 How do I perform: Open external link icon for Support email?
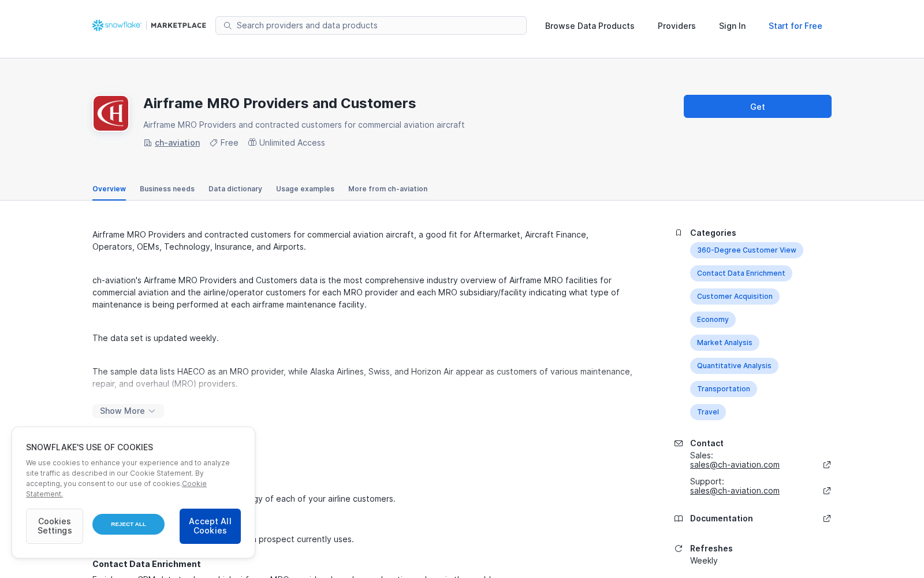[827, 491]
